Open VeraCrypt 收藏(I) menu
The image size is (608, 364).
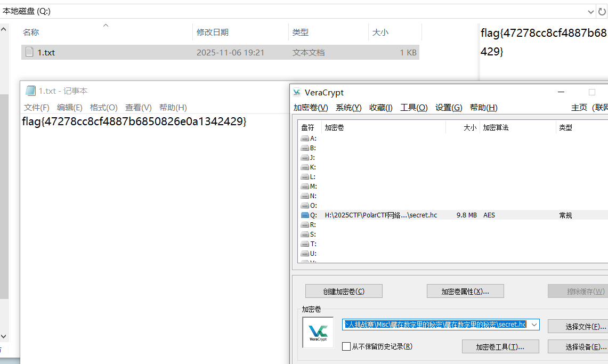(381, 107)
